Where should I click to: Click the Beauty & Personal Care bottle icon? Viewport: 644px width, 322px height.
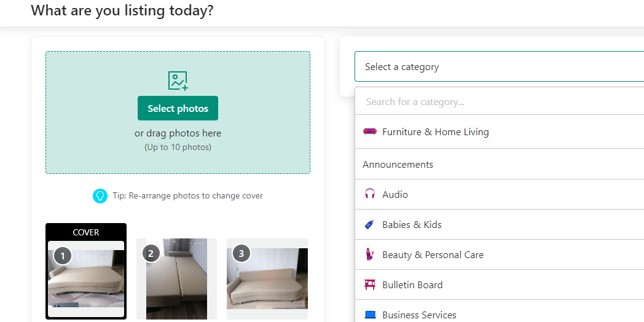point(369,254)
